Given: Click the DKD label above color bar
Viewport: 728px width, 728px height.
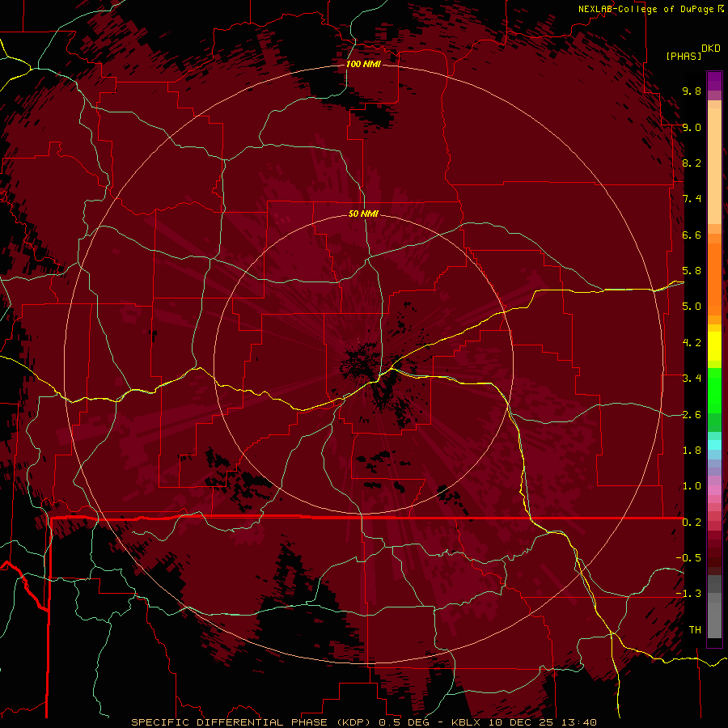Looking at the screenshot, I should click(x=711, y=49).
